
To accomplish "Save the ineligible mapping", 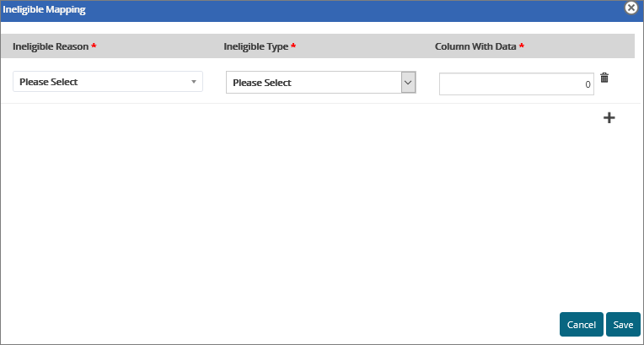I will pos(623,325).
